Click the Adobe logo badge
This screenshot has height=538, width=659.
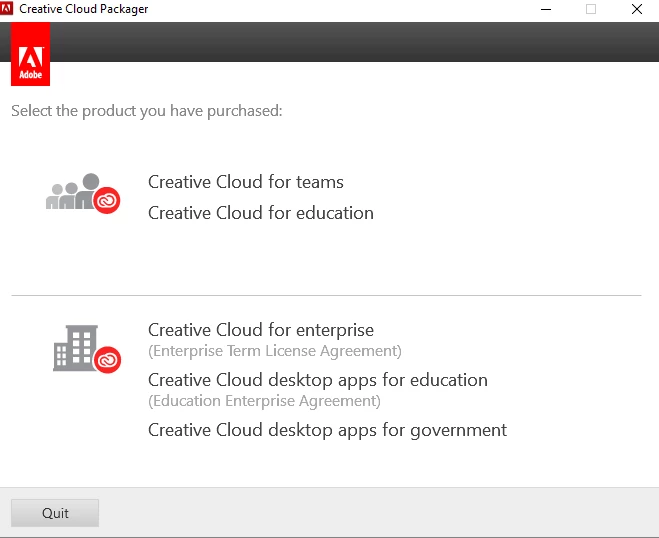pos(30,54)
